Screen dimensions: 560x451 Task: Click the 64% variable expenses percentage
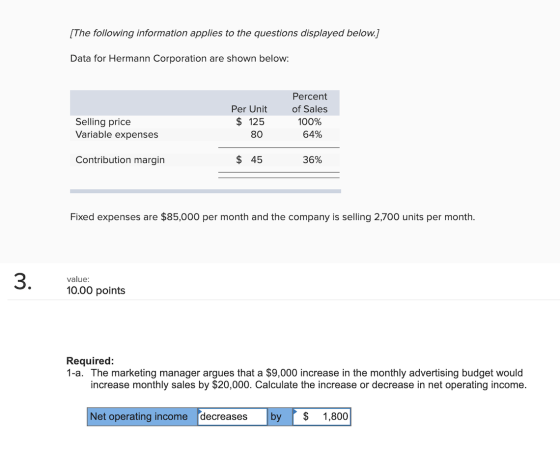click(x=312, y=135)
